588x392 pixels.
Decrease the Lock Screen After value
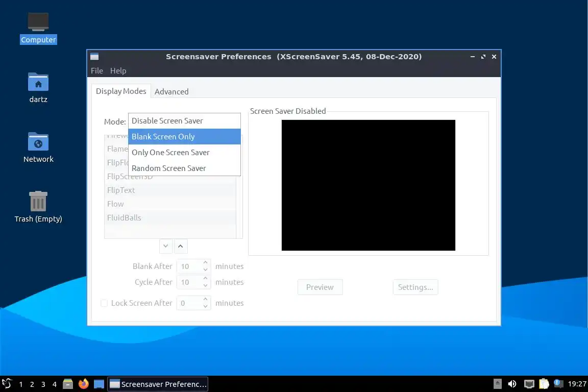pos(206,306)
